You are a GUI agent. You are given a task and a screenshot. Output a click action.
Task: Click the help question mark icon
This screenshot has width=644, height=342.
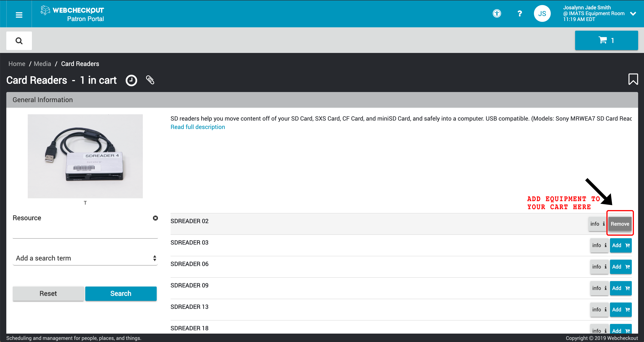(519, 13)
